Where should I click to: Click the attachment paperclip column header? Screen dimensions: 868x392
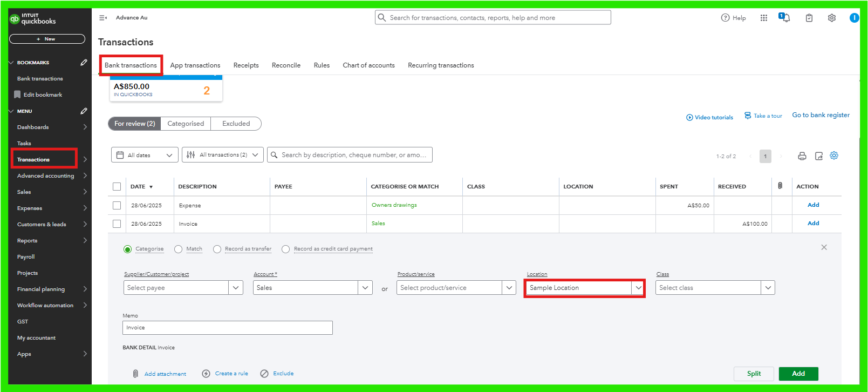(780, 186)
